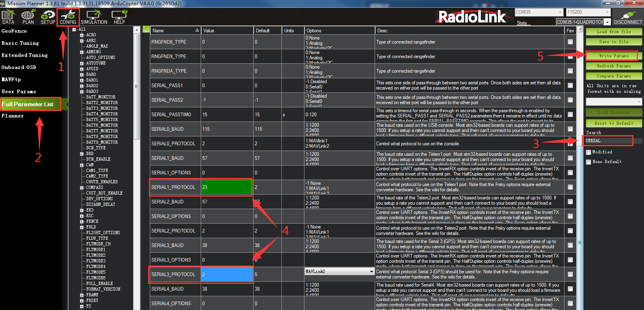The image size is (644, 310).
Task: Sort the table by Name column header
Action: [175, 31]
